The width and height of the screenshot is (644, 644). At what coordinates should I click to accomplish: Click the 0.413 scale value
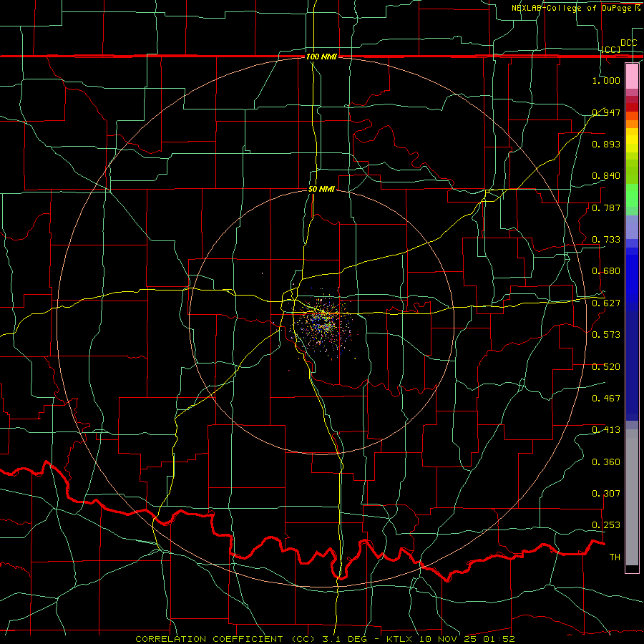pos(606,430)
